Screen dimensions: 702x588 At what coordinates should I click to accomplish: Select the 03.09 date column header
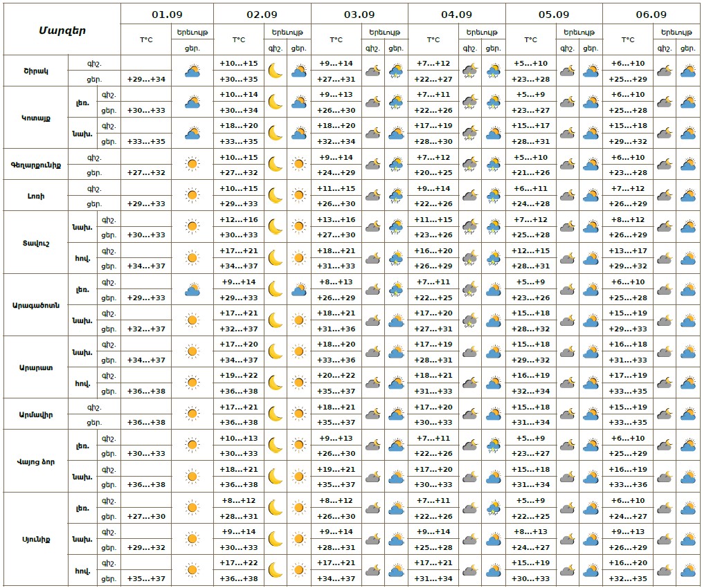click(359, 15)
